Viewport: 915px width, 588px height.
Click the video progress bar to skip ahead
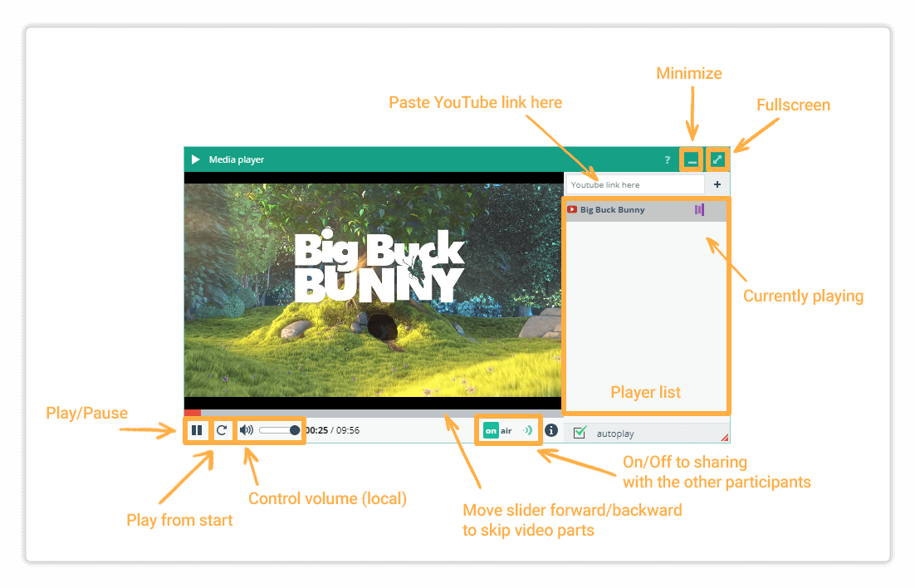click(374, 413)
